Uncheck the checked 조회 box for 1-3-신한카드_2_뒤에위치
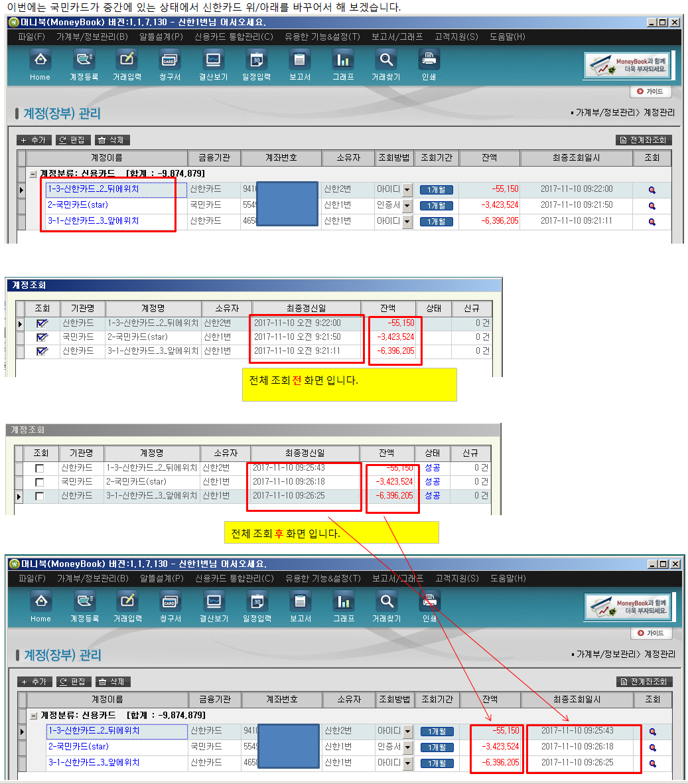This screenshot has height=784, width=688. [42, 324]
